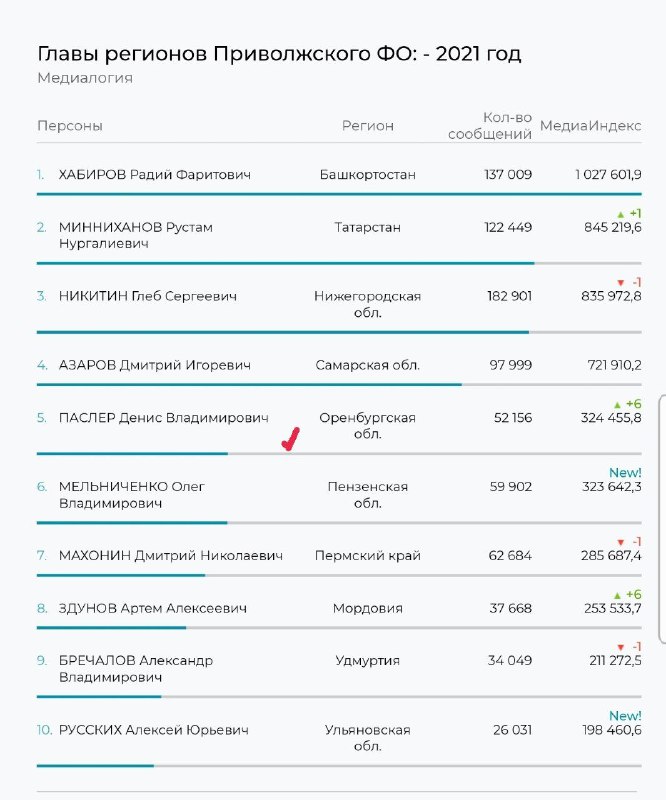Select МАХОНИН Дмитрий Николаевич row
The width and height of the screenshot is (666, 800).
click(339, 556)
